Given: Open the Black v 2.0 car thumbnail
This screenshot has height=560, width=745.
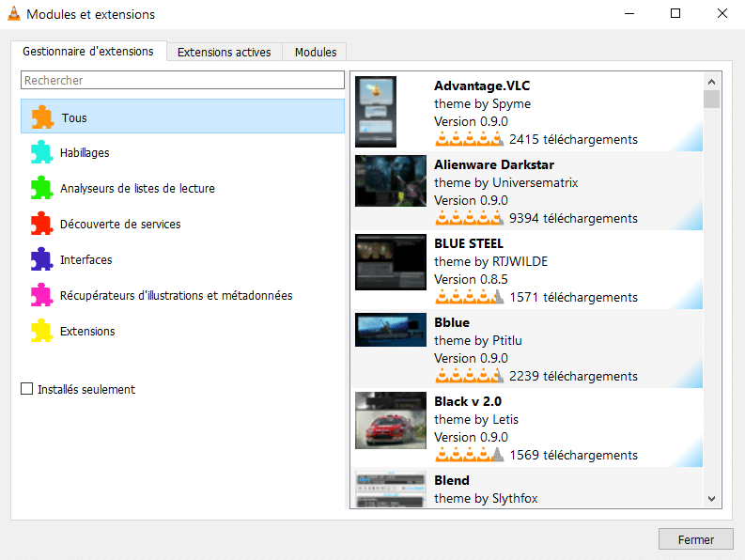Looking at the screenshot, I should coord(391,420).
